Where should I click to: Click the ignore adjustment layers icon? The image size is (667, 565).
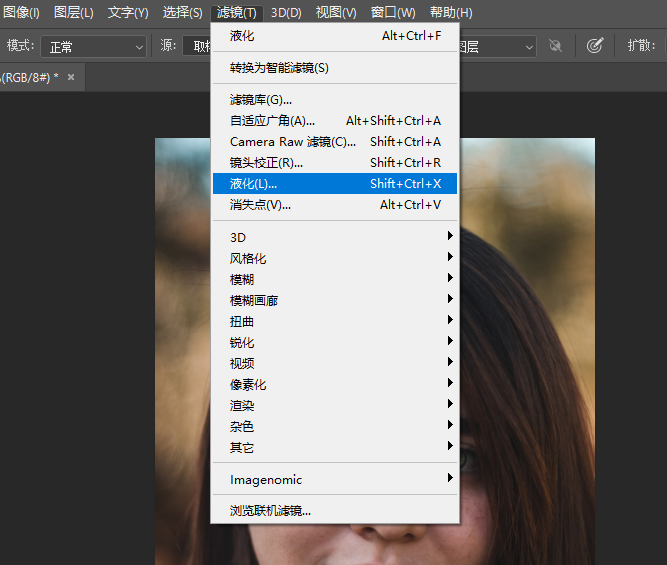point(555,46)
